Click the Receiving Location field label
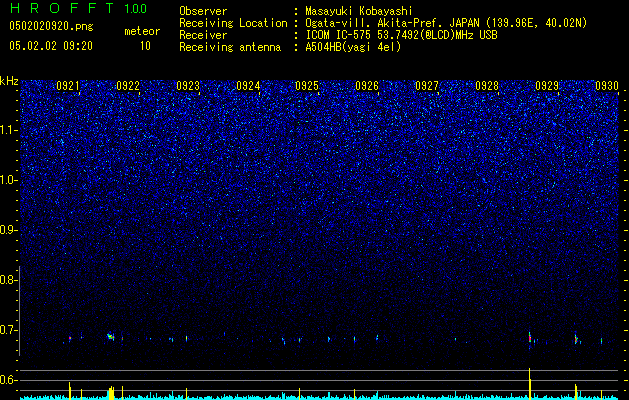 [x=233, y=23]
